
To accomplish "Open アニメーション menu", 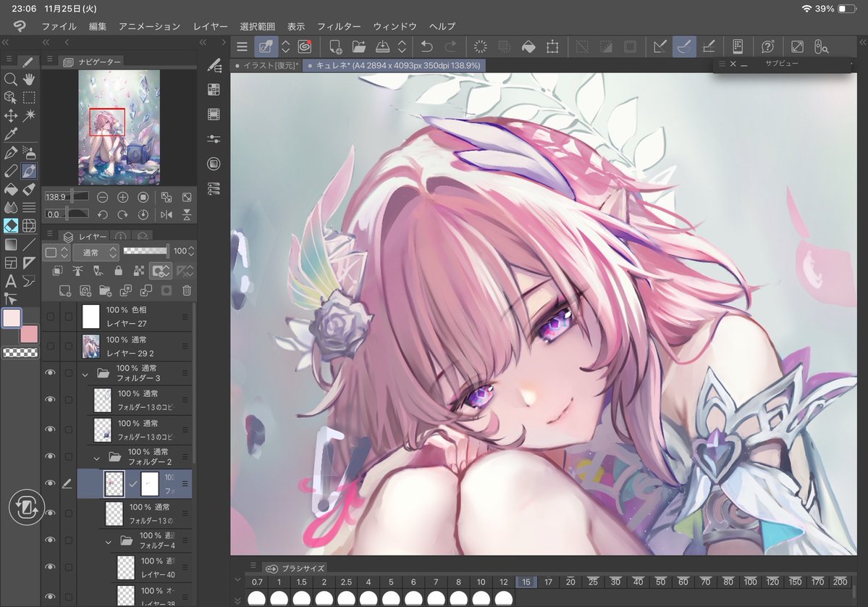I will pos(149,26).
